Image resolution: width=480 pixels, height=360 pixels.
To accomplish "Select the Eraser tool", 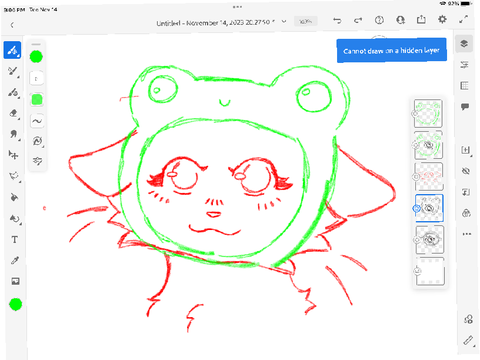I will pos(13,113).
